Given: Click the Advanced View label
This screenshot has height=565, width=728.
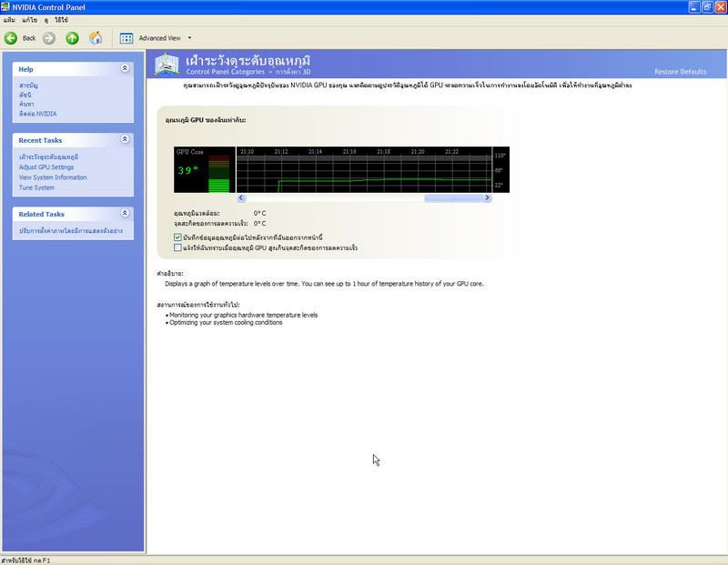Looking at the screenshot, I should click(160, 38).
